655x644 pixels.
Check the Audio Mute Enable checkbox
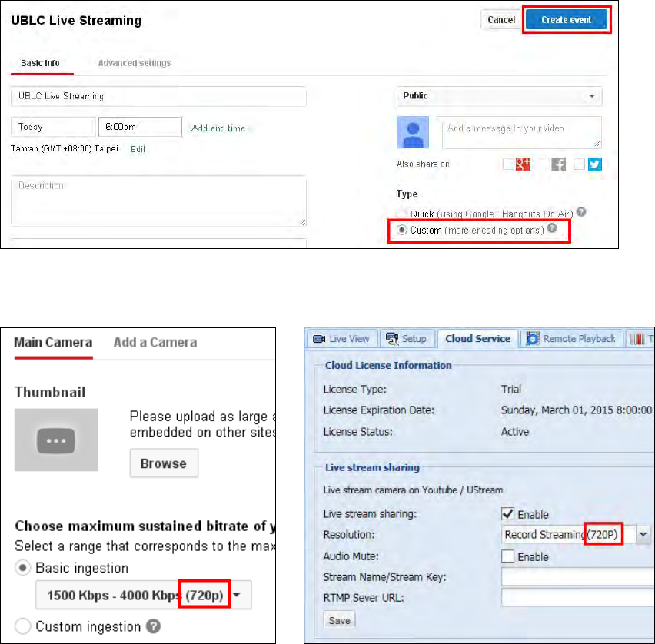click(x=507, y=556)
